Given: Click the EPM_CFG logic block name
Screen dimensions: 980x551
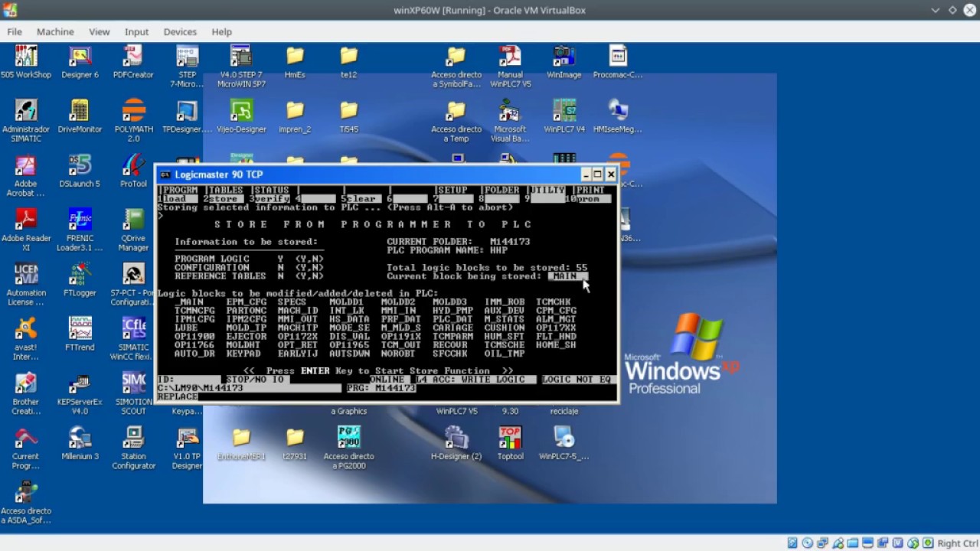Looking at the screenshot, I should (x=246, y=302).
